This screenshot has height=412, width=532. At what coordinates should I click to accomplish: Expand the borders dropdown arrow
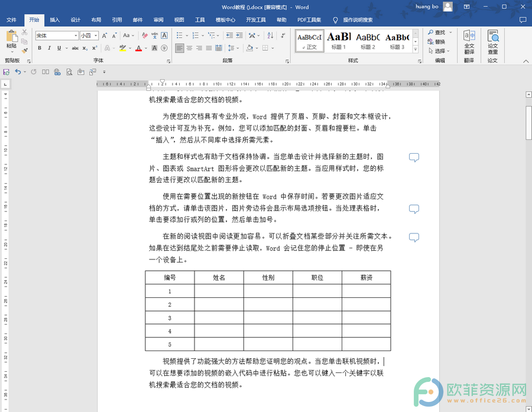coord(272,48)
